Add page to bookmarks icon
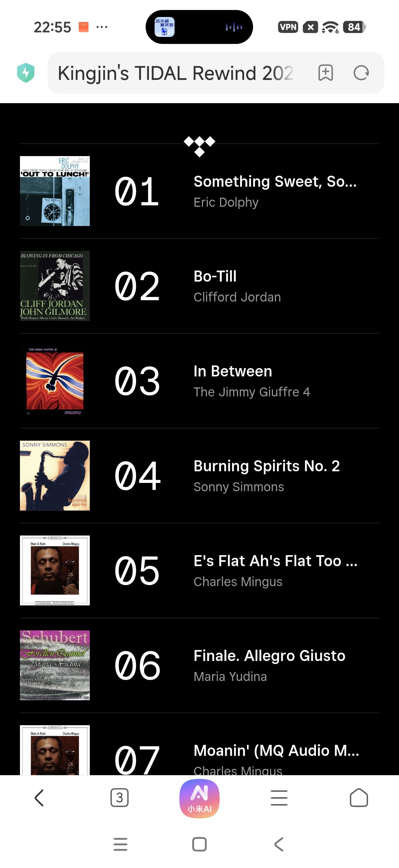399x868 pixels. (x=325, y=73)
